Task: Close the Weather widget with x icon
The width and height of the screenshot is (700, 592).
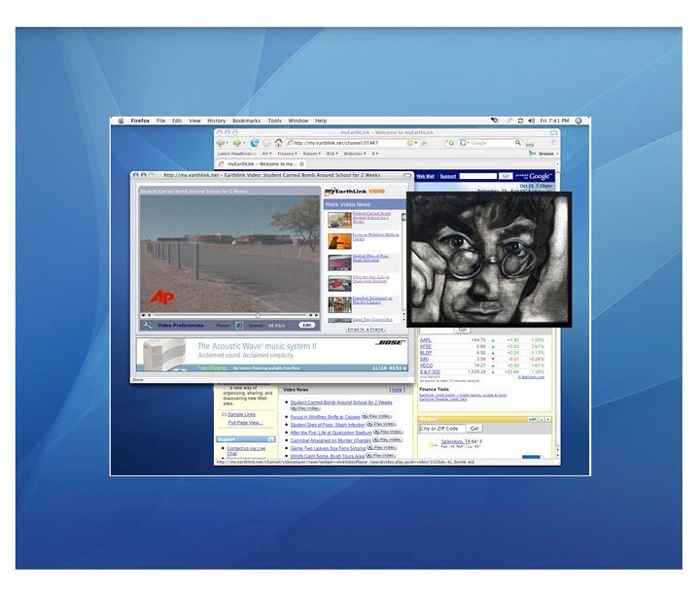Action: tap(548, 419)
